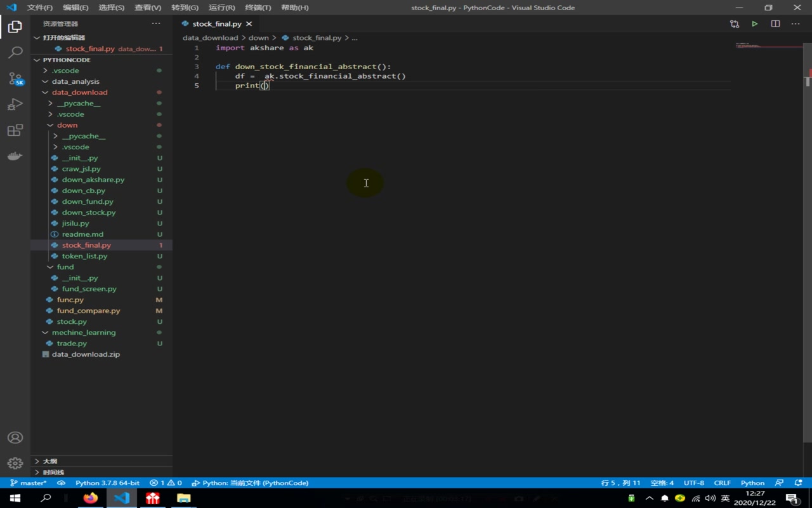This screenshot has width=812, height=508.
Task: Open File Explorer from the taskbar
Action: (183, 498)
